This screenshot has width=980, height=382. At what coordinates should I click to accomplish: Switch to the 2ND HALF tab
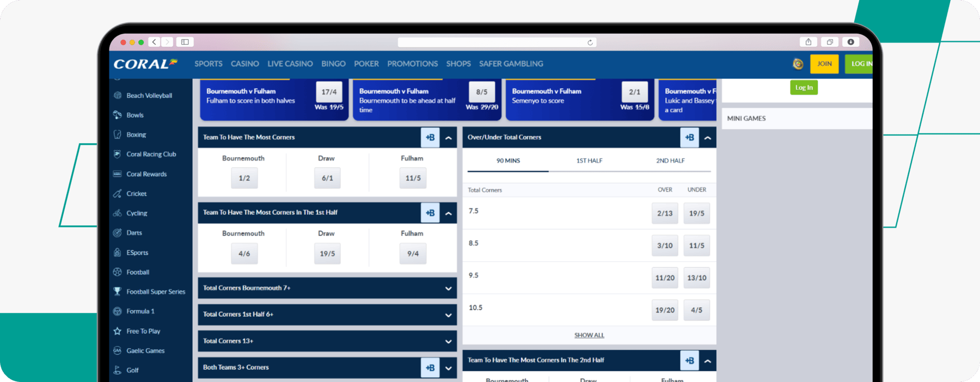[670, 161]
